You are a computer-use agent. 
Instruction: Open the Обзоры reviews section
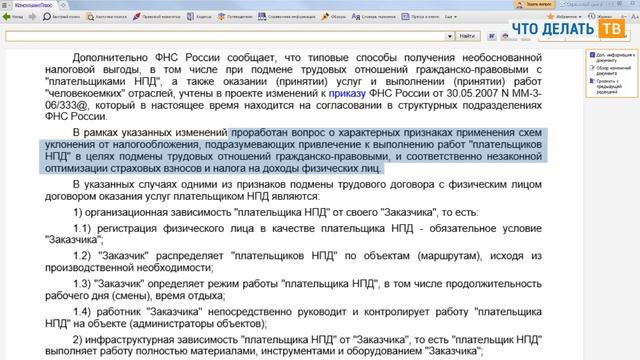point(333,17)
